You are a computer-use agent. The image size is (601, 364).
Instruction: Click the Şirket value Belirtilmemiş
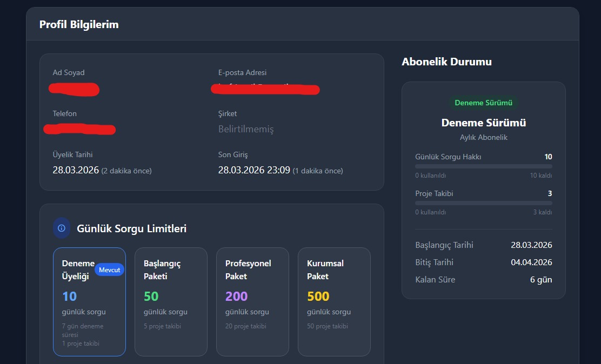(246, 129)
